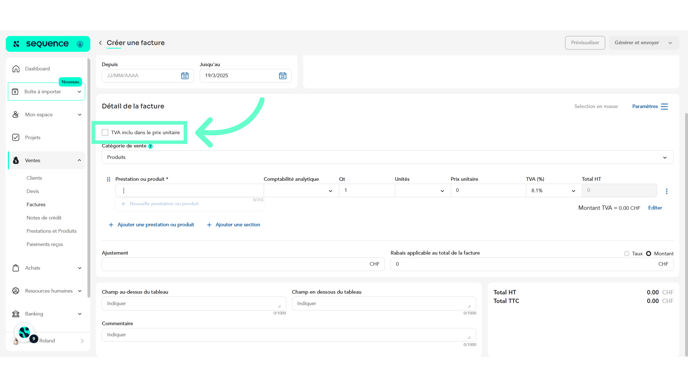Open the product row three-dot menu

click(666, 191)
